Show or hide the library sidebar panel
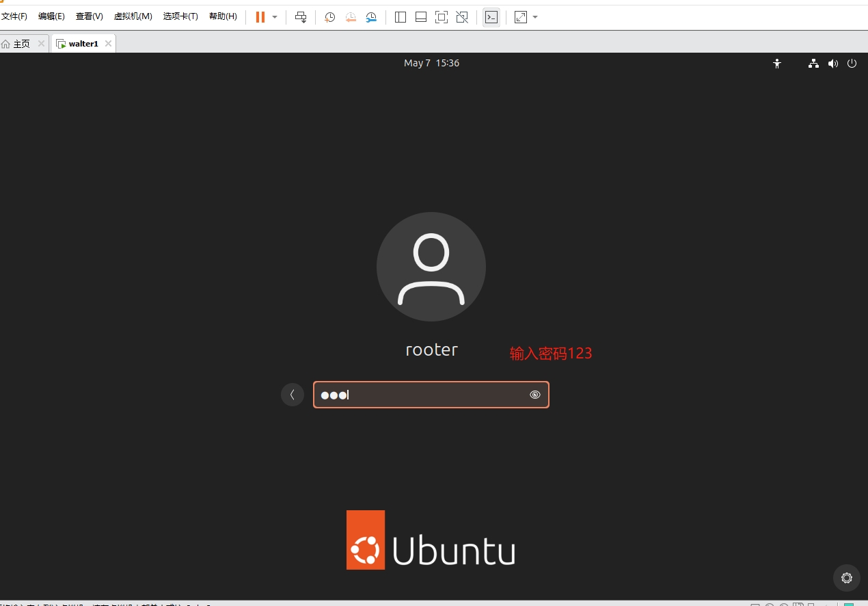Image resolution: width=868 pixels, height=606 pixels. point(401,17)
